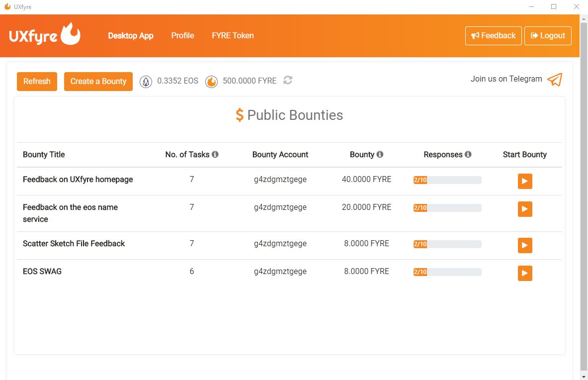Click responses progress bar for Scatter Sketch File
The width and height of the screenshot is (588, 380).
point(447,244)
